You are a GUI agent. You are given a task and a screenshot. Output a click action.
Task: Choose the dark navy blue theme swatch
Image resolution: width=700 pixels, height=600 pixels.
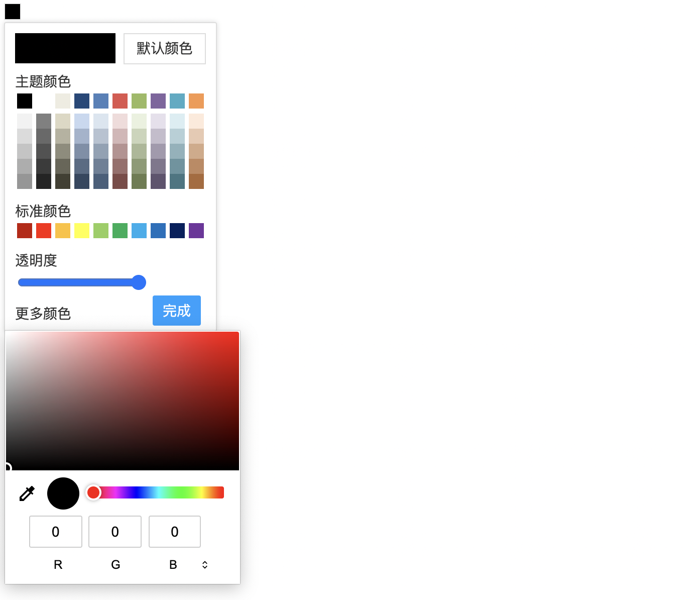click(82, 101)
